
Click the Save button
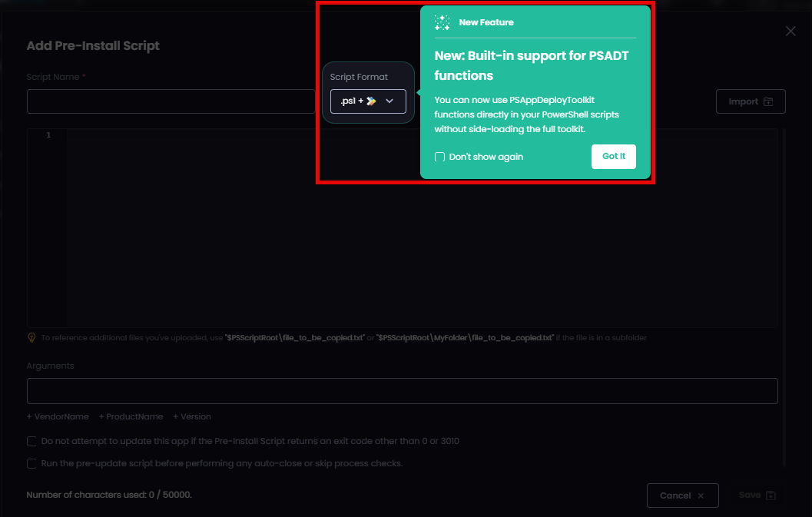757,495
